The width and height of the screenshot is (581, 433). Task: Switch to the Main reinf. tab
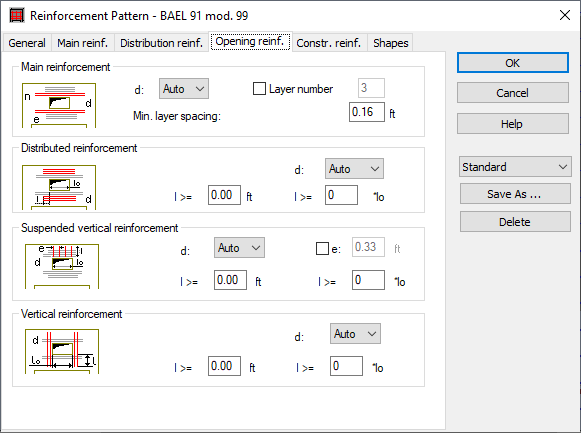(x=83, y=43)
